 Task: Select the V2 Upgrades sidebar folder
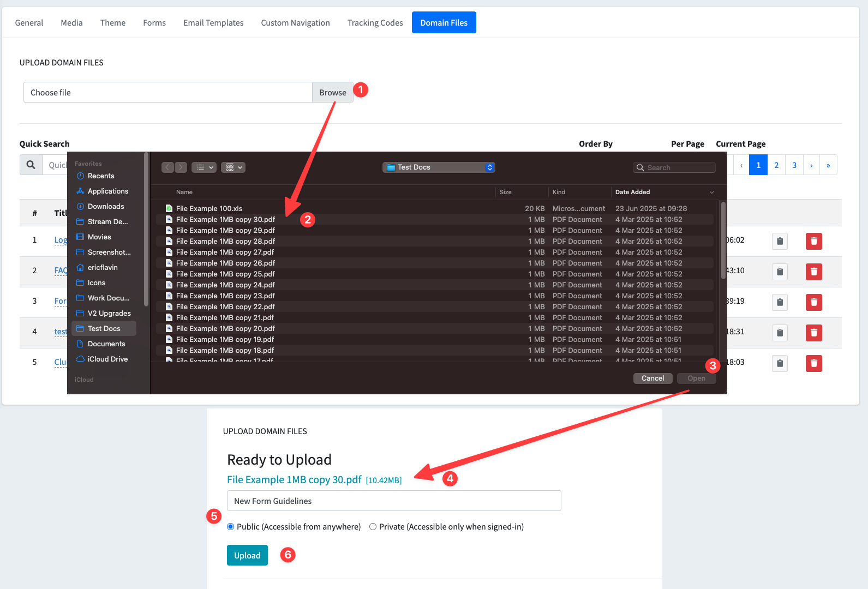[x=104, y=313]
